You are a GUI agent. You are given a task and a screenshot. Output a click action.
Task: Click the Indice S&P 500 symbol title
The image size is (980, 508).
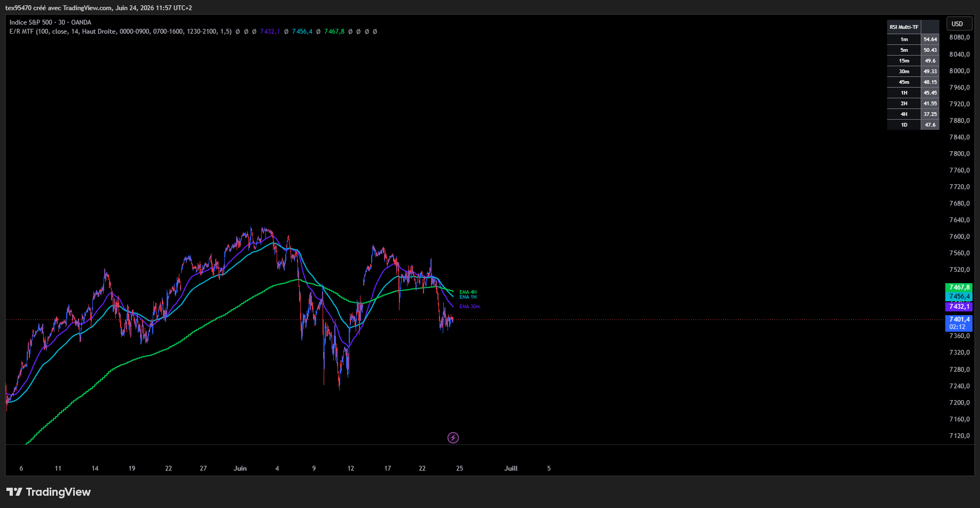click(x=50, y=22)
